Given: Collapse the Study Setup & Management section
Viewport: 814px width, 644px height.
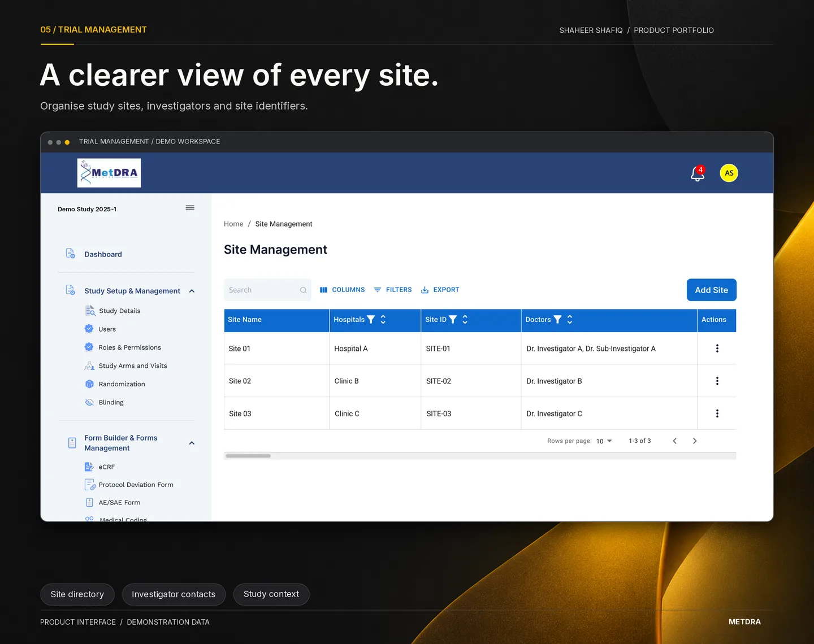Looking at the screenshot, I should [x=192, y=291].
